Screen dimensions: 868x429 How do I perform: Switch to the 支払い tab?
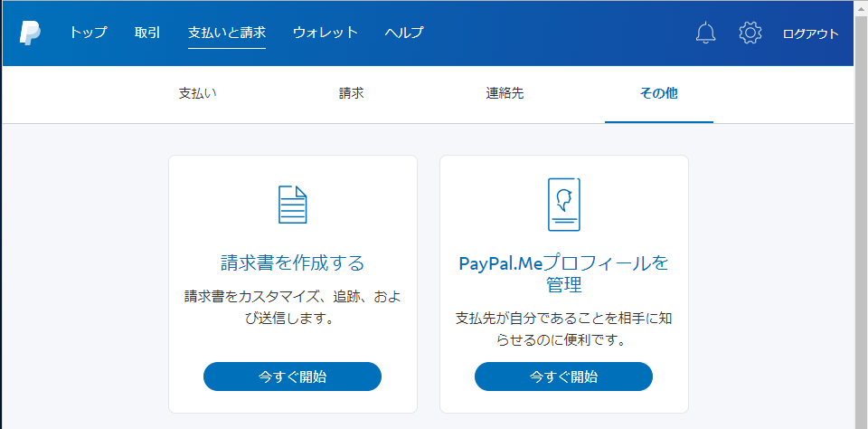(198, 93)
